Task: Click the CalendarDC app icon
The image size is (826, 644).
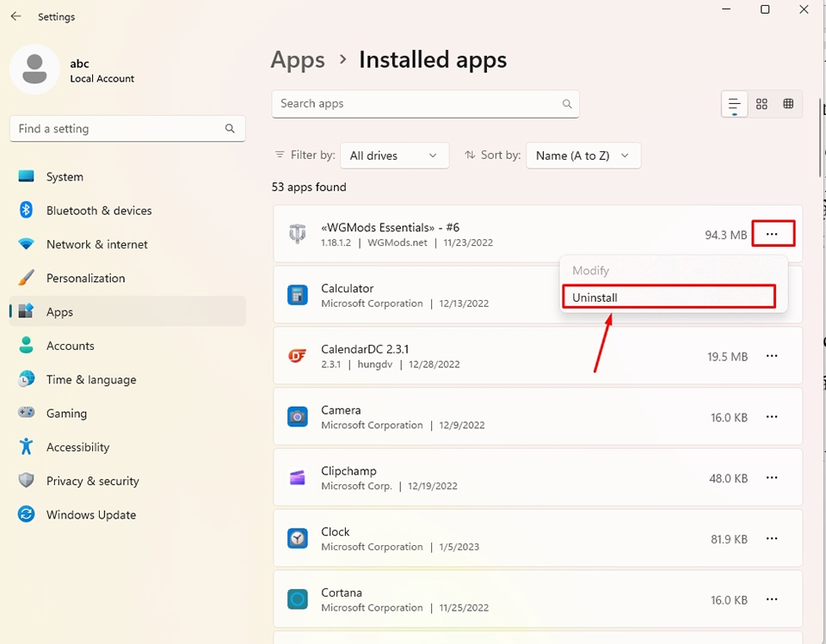Action: coord(298,356)
